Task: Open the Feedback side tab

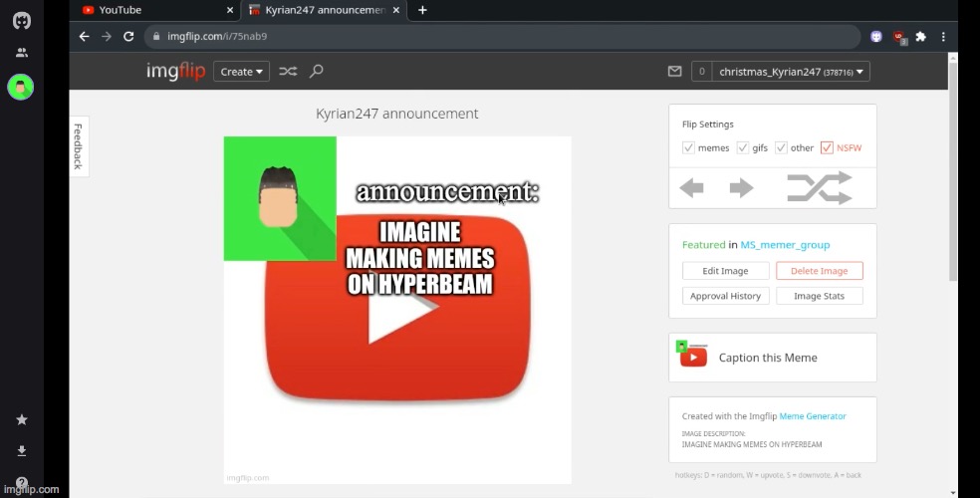Action: coord(79,146)
